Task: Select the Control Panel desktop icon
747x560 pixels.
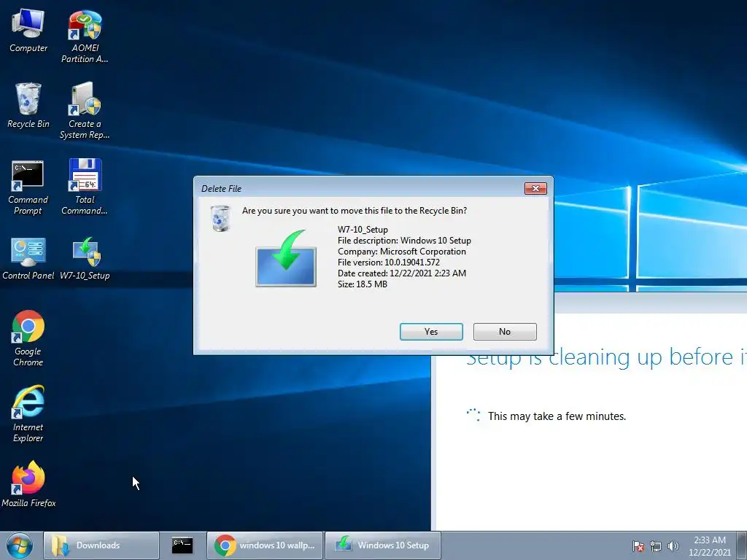Action: pyautogui.click(x=28, y=259)
